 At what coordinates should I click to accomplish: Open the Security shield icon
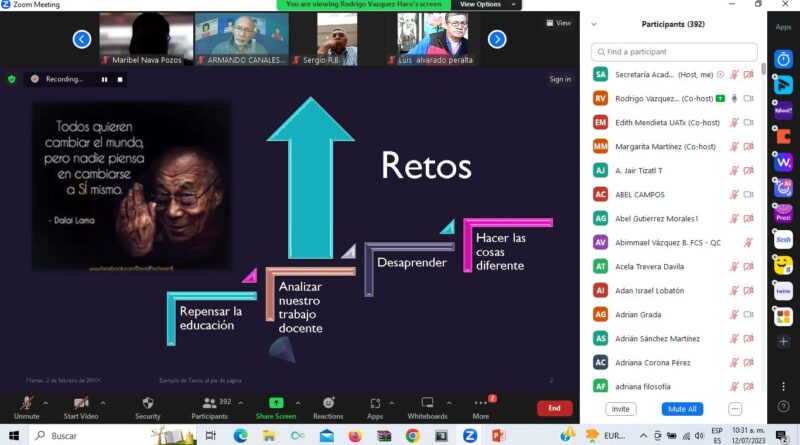pyautogui.click(x=147, y=402)
